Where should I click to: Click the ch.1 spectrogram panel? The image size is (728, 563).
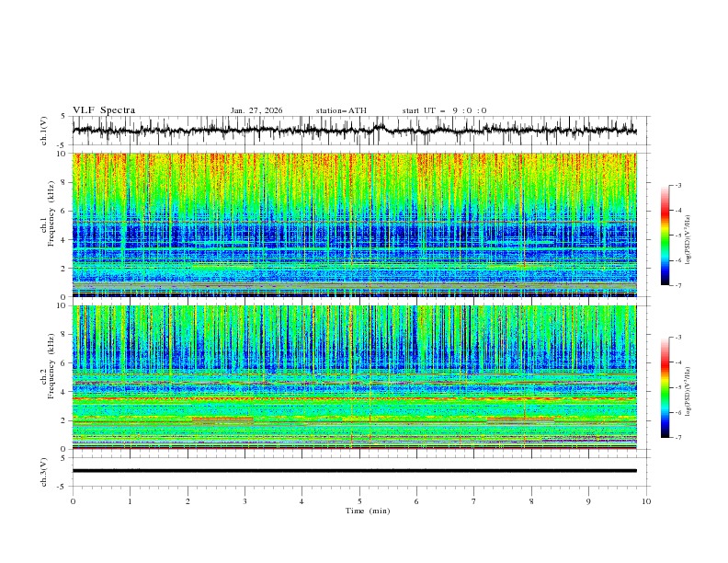tap(354, 224)
